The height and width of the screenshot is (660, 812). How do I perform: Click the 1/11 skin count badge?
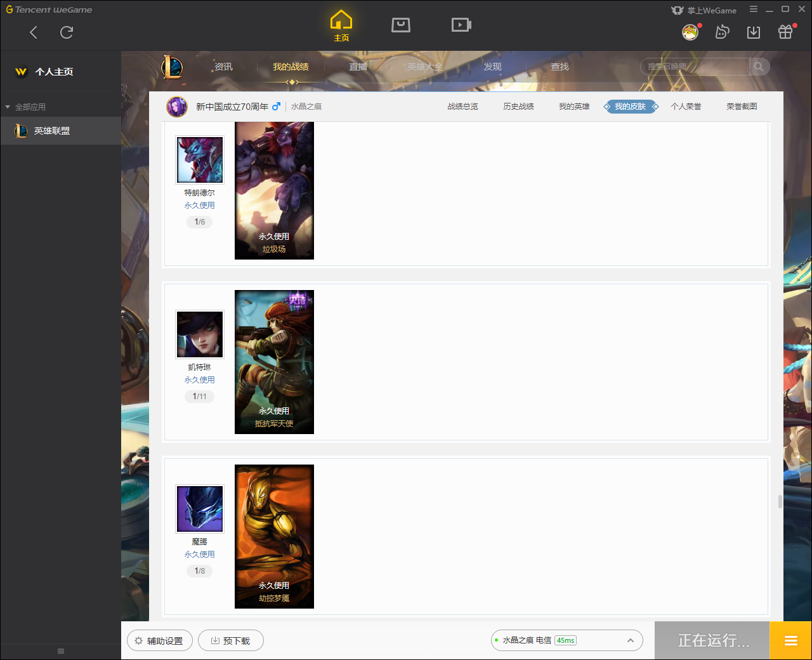tap(200, 397)
